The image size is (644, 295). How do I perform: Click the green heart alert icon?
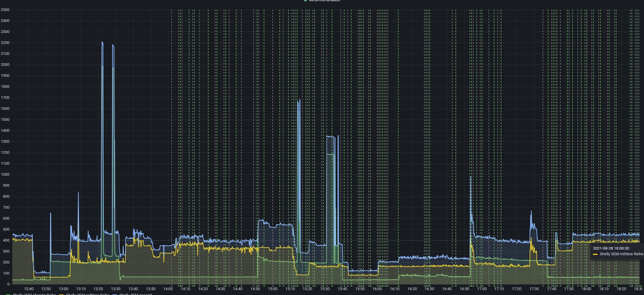[305, 1]
